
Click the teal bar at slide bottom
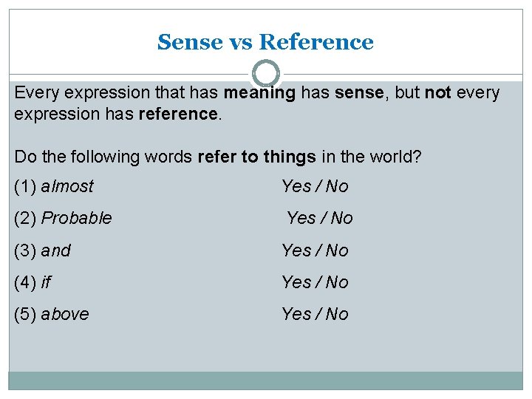click(265, 380)
